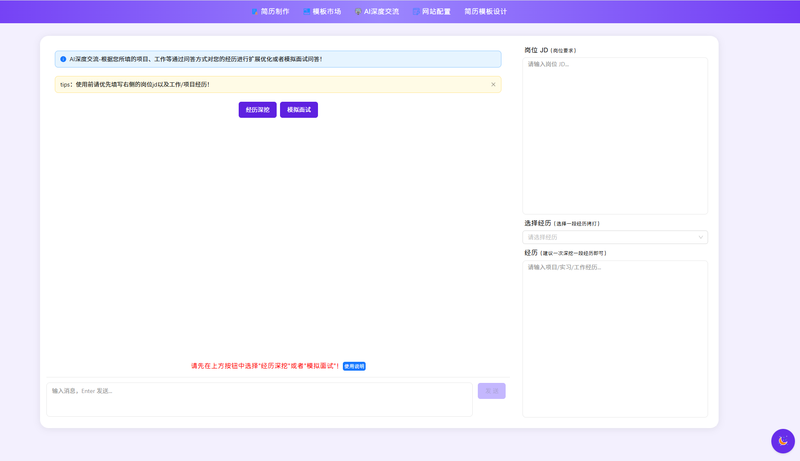Open the 模板市场 nav item

(322, 11)
